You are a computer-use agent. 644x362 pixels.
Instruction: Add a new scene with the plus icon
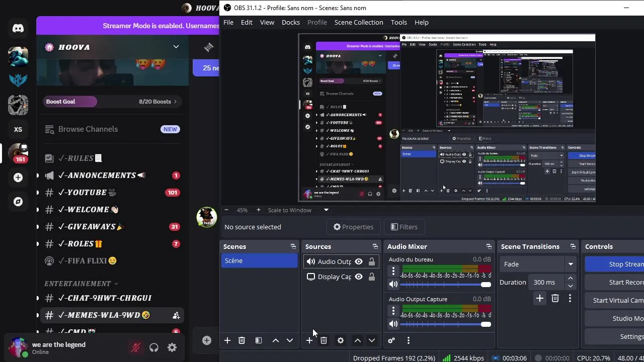(227, 340)
